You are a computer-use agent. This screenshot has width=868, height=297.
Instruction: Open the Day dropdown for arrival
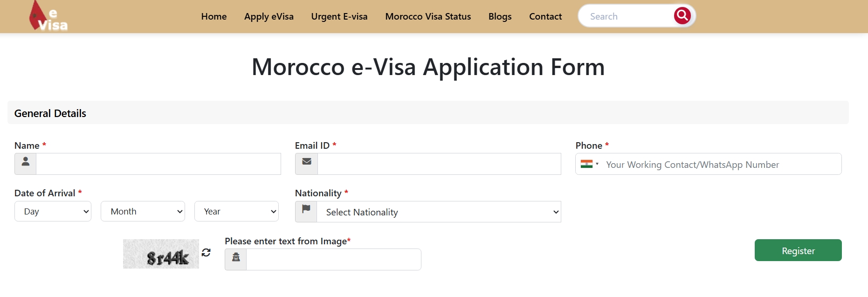click(53, 212)
